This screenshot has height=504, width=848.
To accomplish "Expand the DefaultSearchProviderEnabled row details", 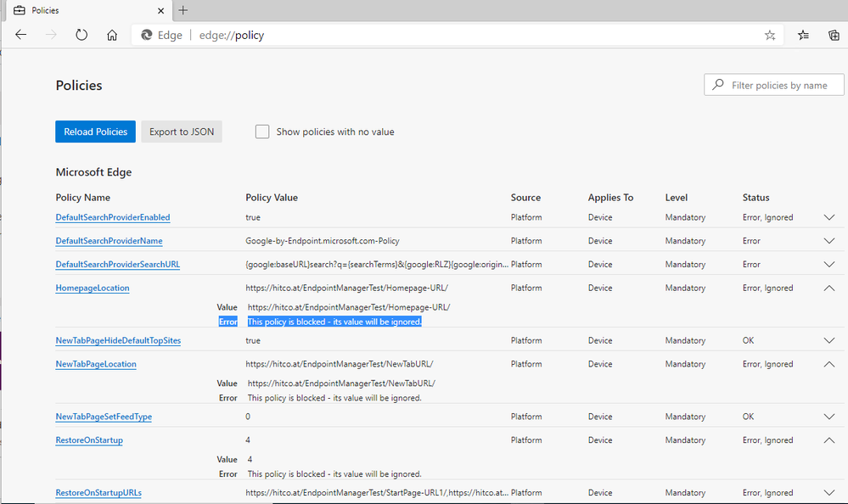I will (x=829, y=217).
